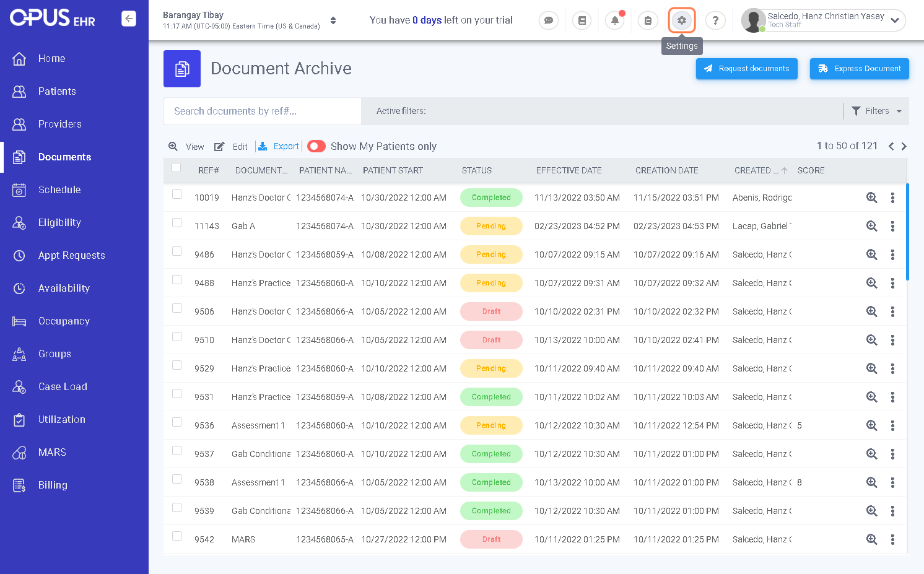The image size is (924, 574).
Task: Click the Export button
Action: point(279,146)
